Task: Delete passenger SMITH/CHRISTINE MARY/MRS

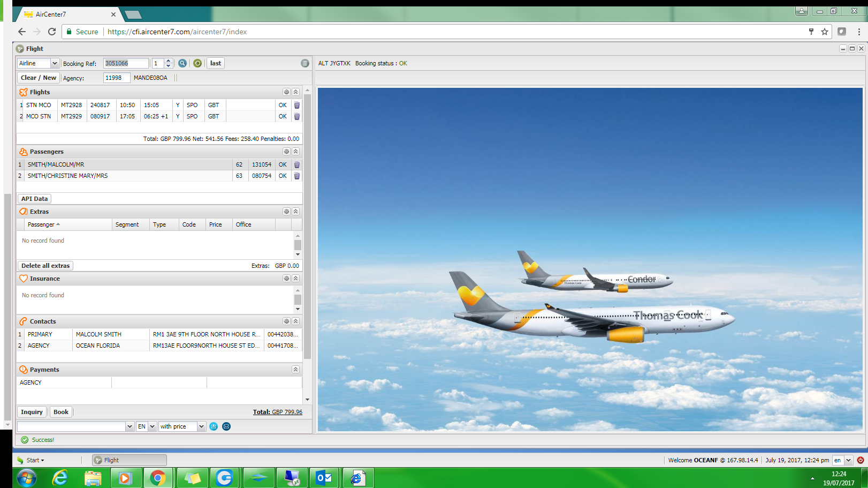Action: (x=297, y=176)
